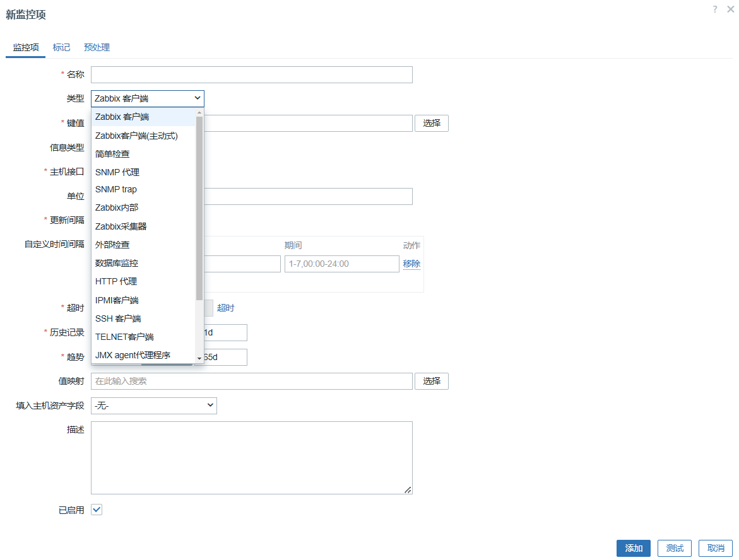Click the 添加 add button
This screenshot has height=560, width=739.
pyautogui.click(x=633, y=548)
